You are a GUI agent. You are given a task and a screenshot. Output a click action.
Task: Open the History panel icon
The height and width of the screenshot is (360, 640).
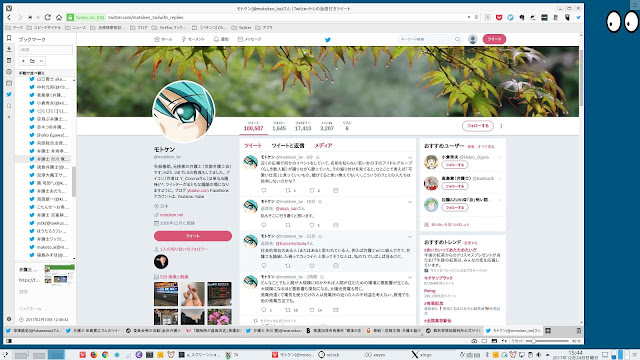pos(9,72)
